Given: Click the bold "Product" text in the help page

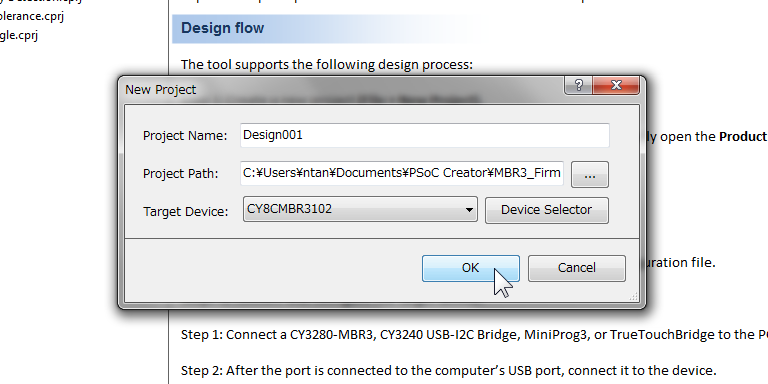Looking at the screenshot, I should pyautogui.click(x=743, y=137).
